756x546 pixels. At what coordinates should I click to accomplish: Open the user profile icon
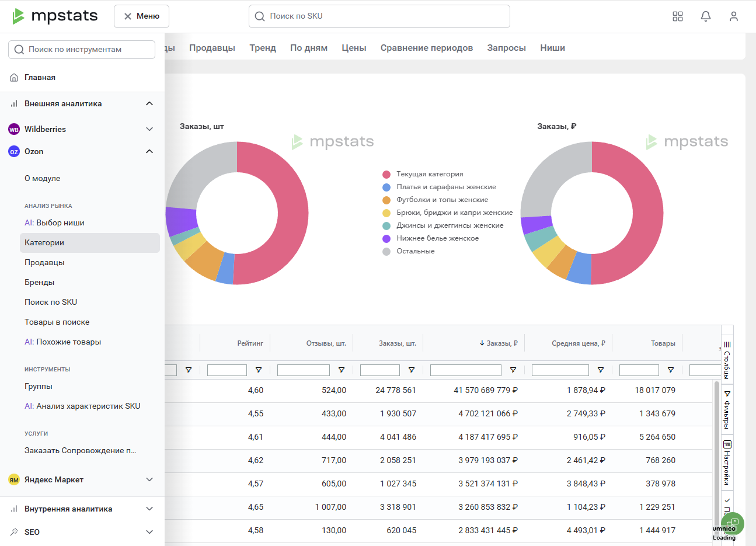point(734,16)
